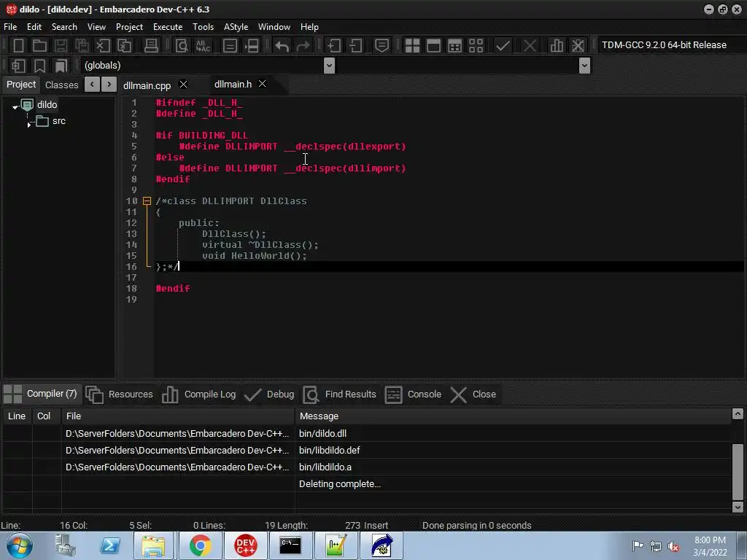
Task: Click the Indent toolbar icon
Action: pos(334,46)
